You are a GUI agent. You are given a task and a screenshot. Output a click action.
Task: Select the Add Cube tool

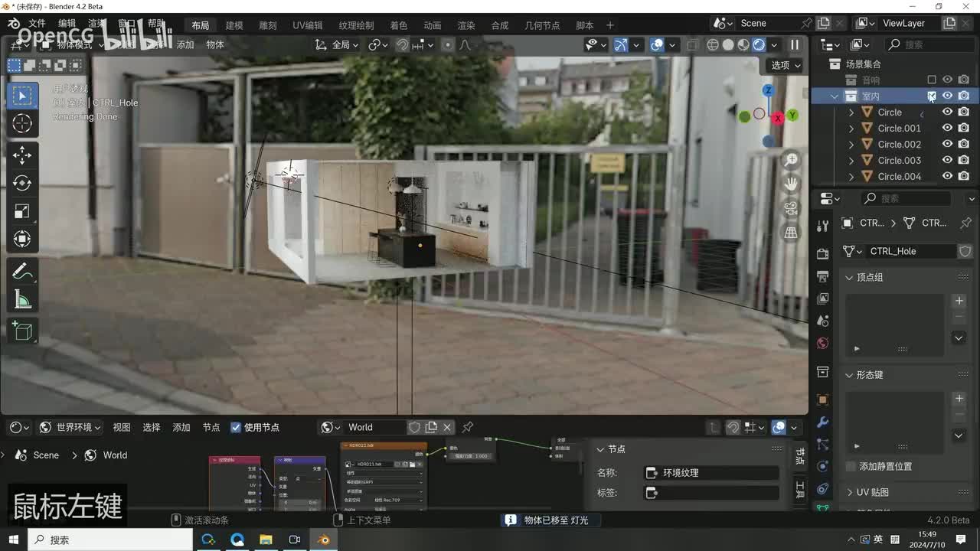[22, 331]
